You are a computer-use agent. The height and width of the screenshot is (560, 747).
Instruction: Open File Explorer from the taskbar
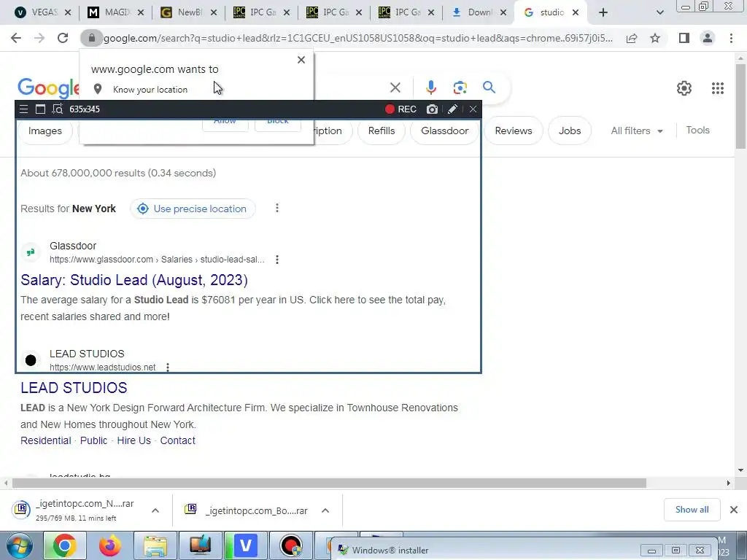[x=155, y=545]
